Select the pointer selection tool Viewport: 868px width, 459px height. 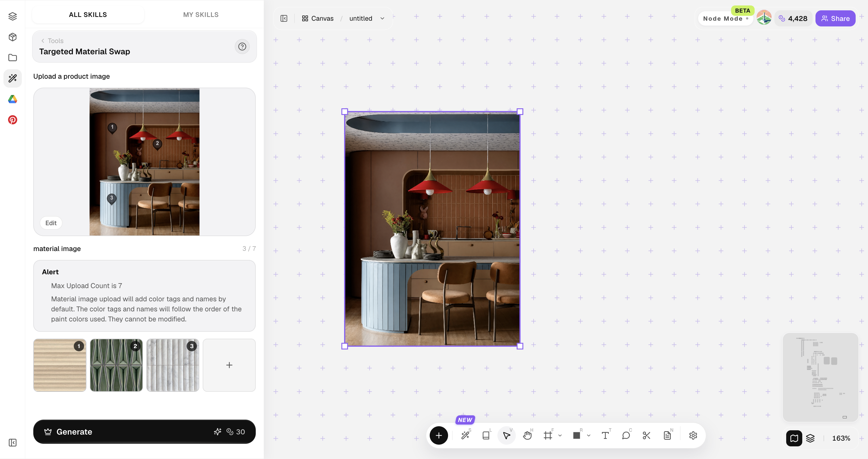506,435
